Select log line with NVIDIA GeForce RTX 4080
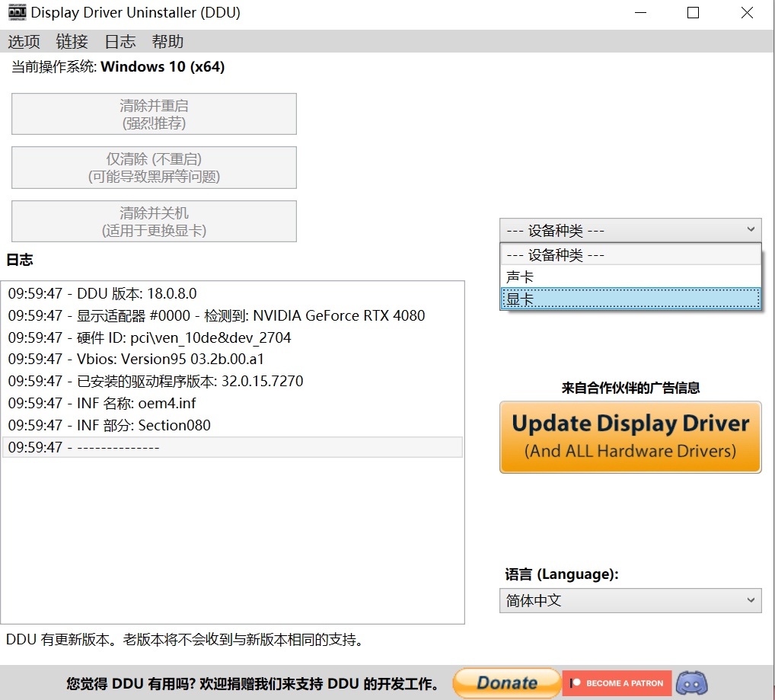The width and height of the screenshot is (775, 700). 232,315
